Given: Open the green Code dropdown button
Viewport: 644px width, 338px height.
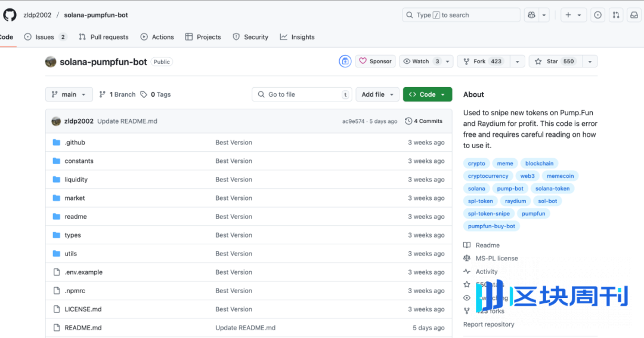Looking at the screenshot, I should 427,94.
